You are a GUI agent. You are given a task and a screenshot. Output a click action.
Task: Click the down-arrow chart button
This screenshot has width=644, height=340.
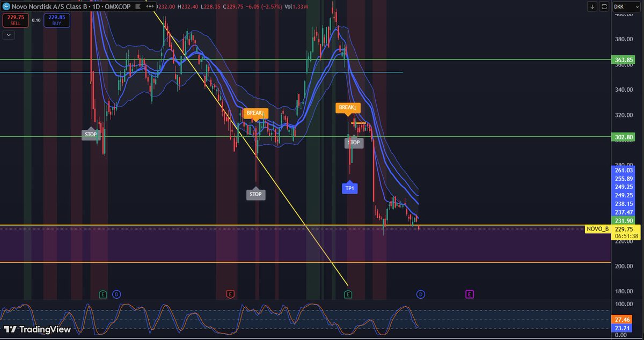coord(592,6)
